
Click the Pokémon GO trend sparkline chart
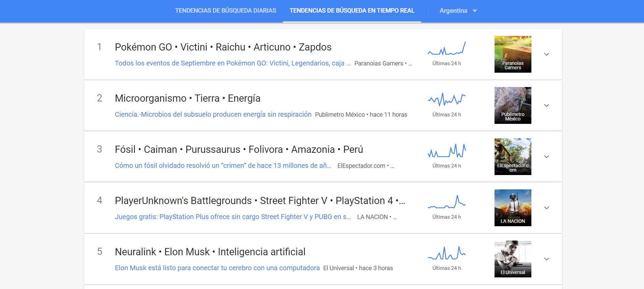pyautogui.click(x=447, y=48)
